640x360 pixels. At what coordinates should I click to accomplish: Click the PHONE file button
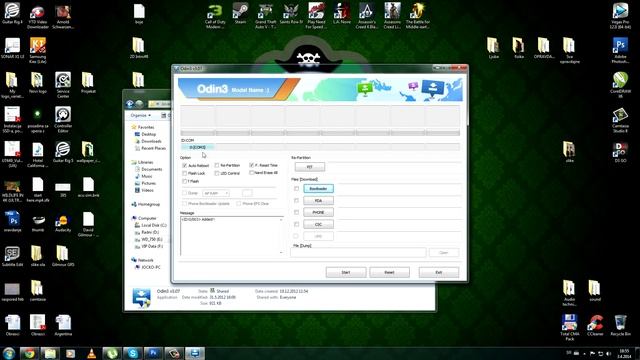pyautogui.click(x=318, y=212)
